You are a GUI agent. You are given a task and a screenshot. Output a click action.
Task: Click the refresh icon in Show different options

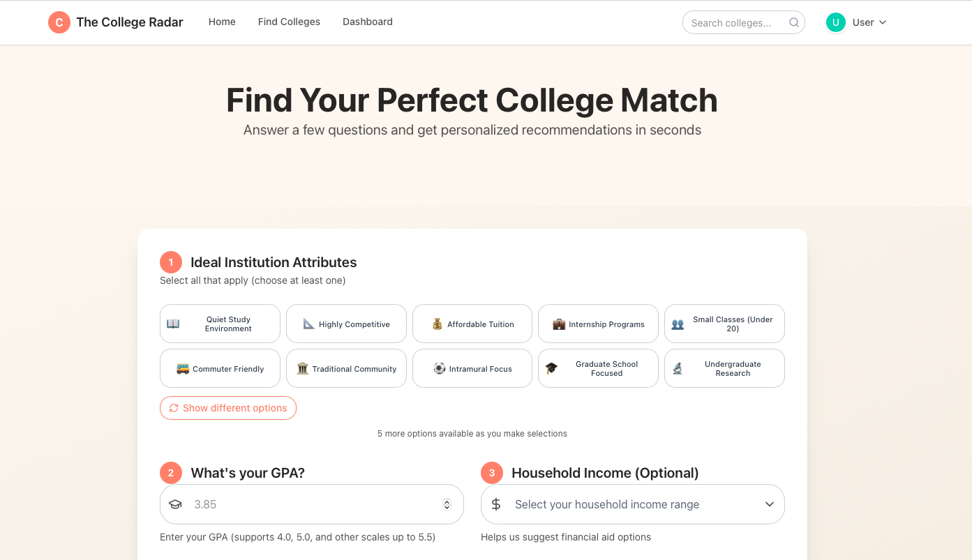click(x=174, y=408)
